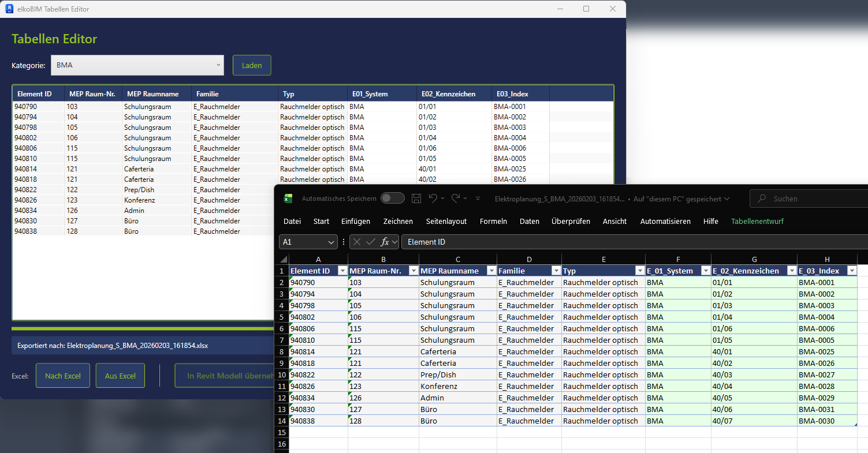Click the insert function fx icon
Screen dimensions: 868x453
pyautogui.click(x=385, y=242)
